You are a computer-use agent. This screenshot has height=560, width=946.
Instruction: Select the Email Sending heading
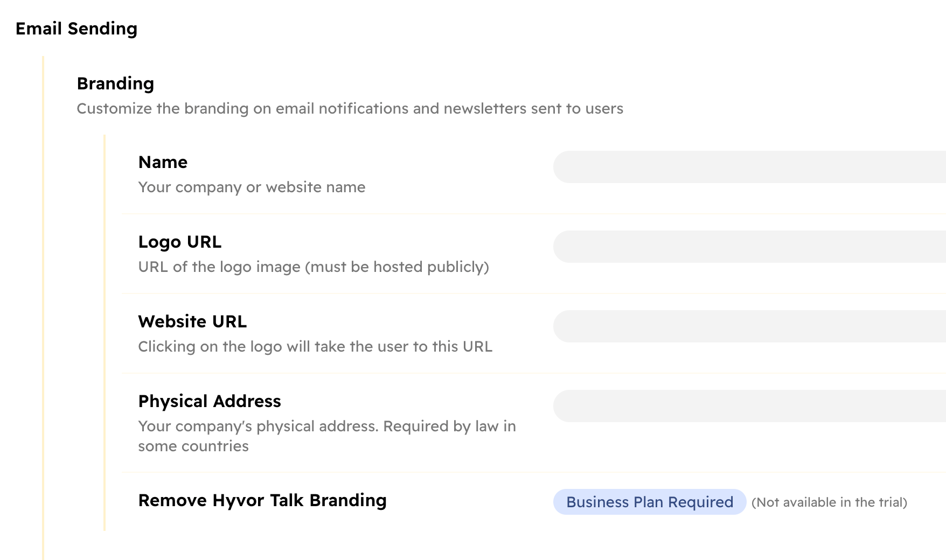[x=76, y=28]
